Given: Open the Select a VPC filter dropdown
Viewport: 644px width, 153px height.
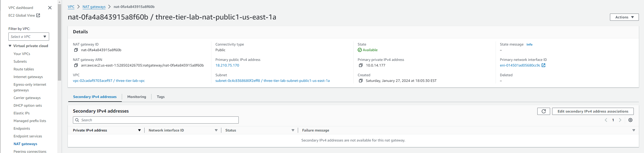Looking at the screenshot, I should [x=29, y=37].
